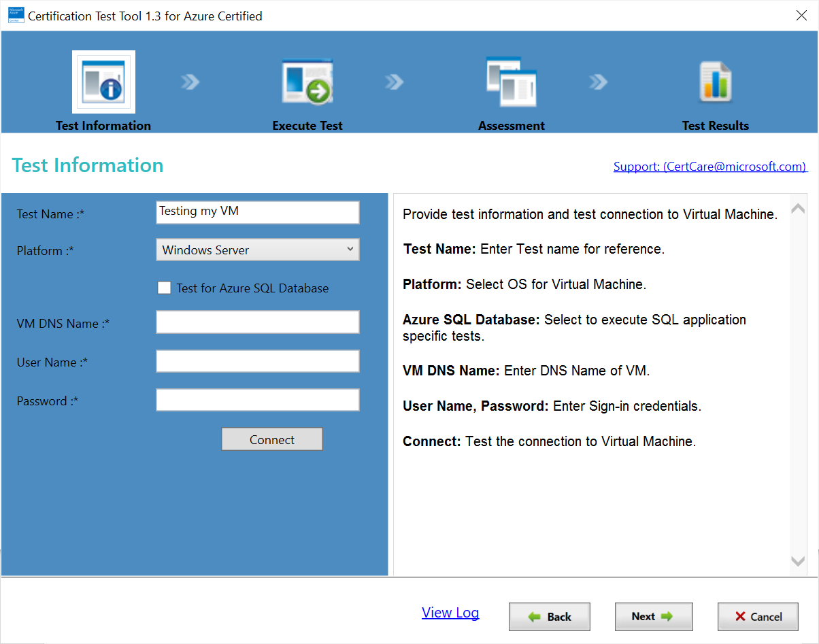The width and height of the screenshot is (819, 644).
Task: Open the Execute Test step icon
Action: point(307,82)
